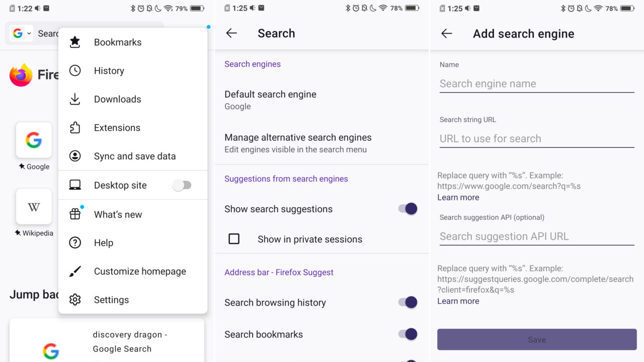The image size is (644, 362).
Task: Select Manage alternative search engines
Action: point(298,143)
